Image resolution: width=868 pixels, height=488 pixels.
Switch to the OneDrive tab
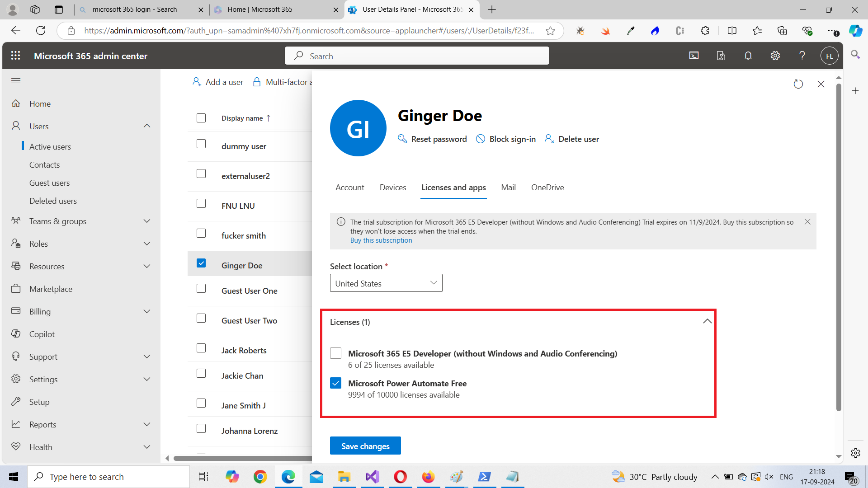pyautogui.click(x=547, y=187)
